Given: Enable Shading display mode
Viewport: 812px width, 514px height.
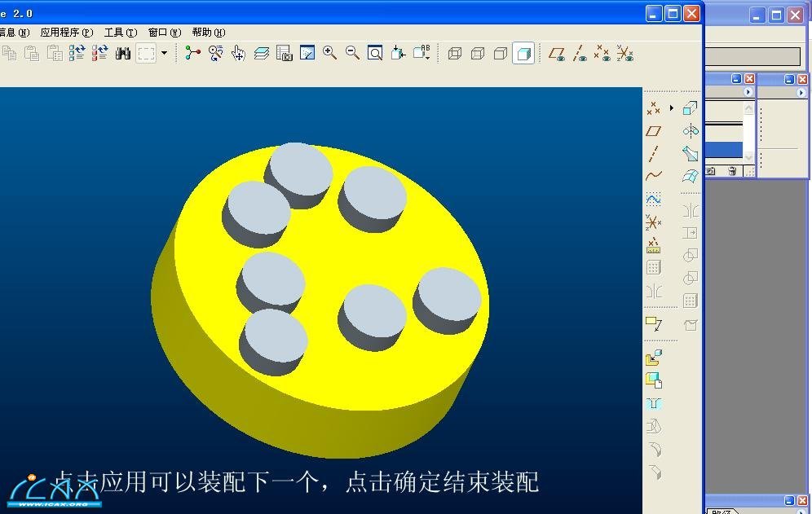Looking at the screenshot, I should point(523,54).
